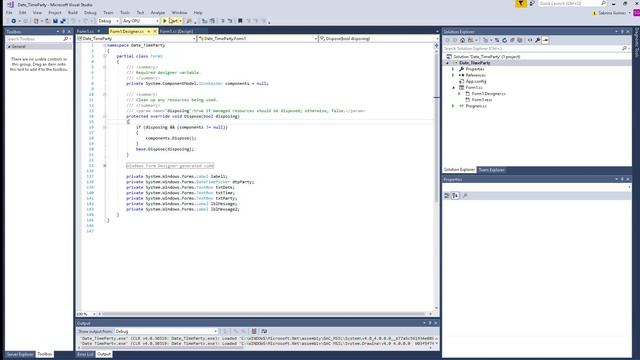Click the View Code icon in Solution Explorer
Viewport: 640px width, 360px height.
click(x=530, y=40)
